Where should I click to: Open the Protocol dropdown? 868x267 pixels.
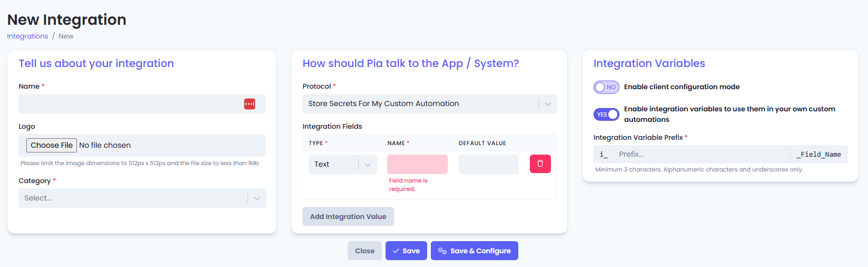430,104
